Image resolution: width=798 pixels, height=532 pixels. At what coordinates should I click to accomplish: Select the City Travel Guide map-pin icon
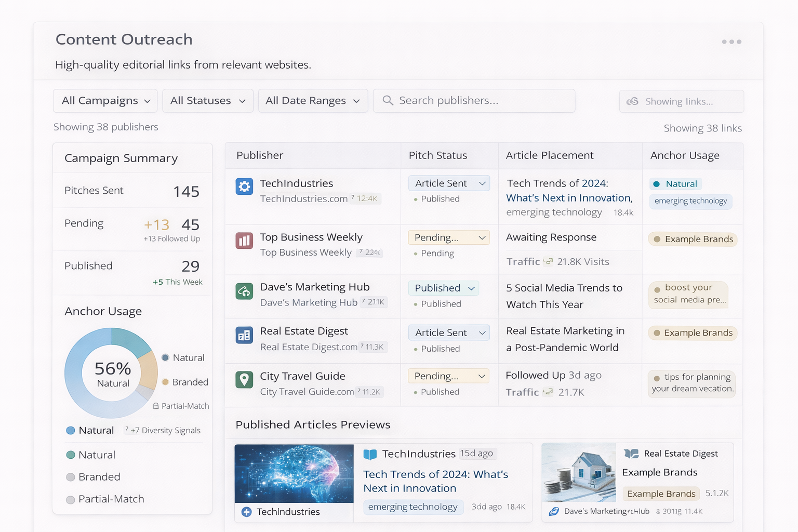pyautogui.click(x=244, y=380)
